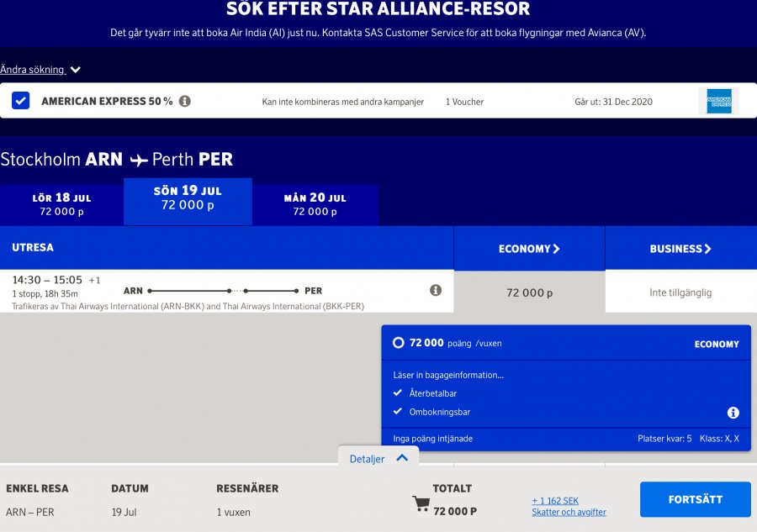The height and width of the screenshot is (532, 757).
Task: Click the American Express info icon
Action: [185, 101]
